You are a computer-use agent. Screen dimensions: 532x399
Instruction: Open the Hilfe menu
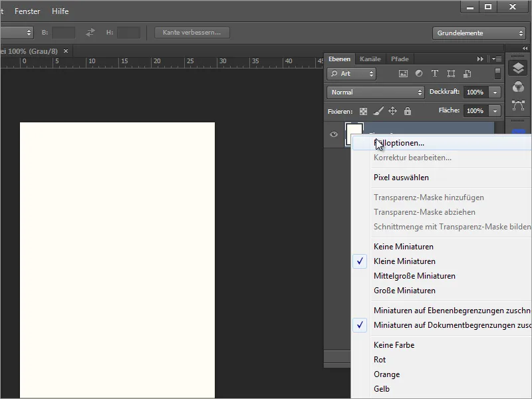pyautogui.click(x=61, y=11)
